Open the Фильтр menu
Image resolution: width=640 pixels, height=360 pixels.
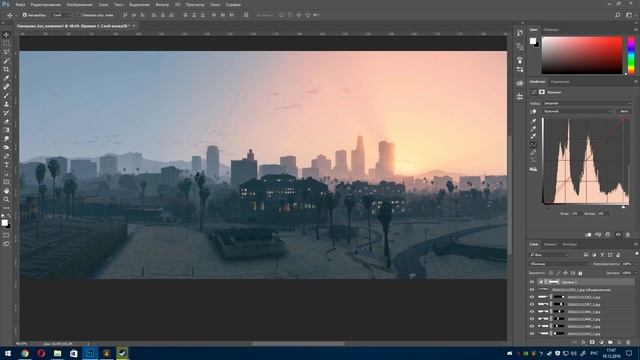tap(162, 4)
